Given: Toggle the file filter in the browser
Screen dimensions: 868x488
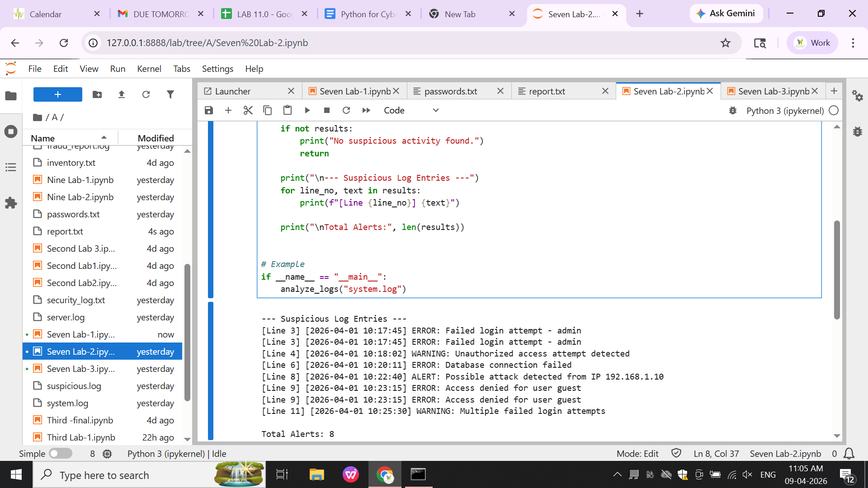Looking at the screenshot, I should 170,94.
